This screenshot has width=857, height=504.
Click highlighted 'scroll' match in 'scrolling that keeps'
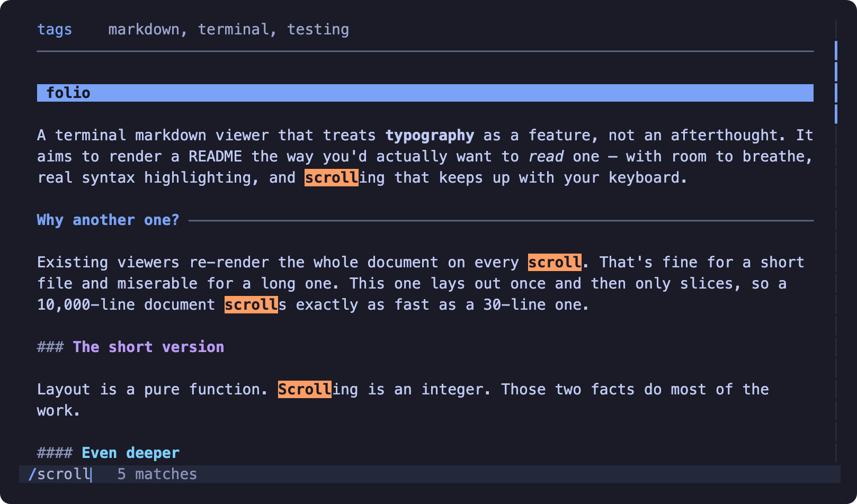point(332,177)
